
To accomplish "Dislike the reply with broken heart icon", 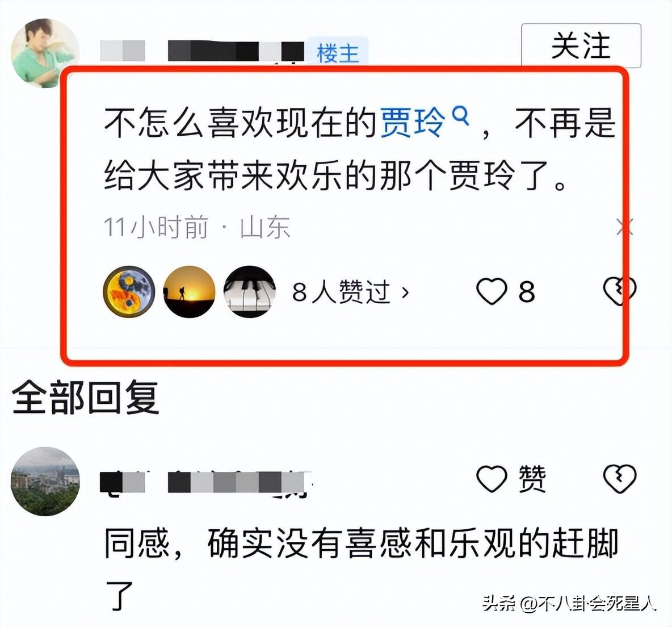I will [619, 479].
